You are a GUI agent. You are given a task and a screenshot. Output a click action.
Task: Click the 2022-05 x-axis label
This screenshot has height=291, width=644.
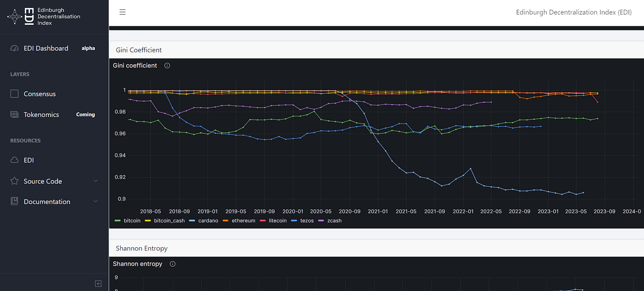[491, 211]
